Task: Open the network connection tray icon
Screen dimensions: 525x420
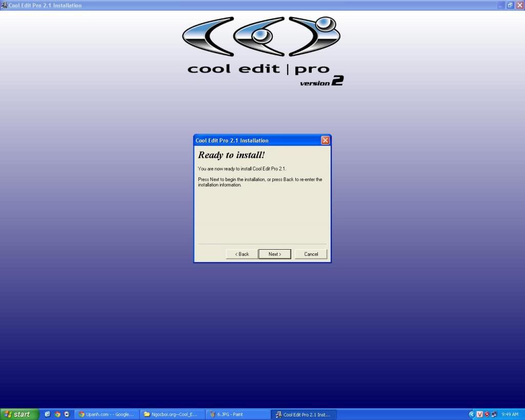Action: point(494,414)
